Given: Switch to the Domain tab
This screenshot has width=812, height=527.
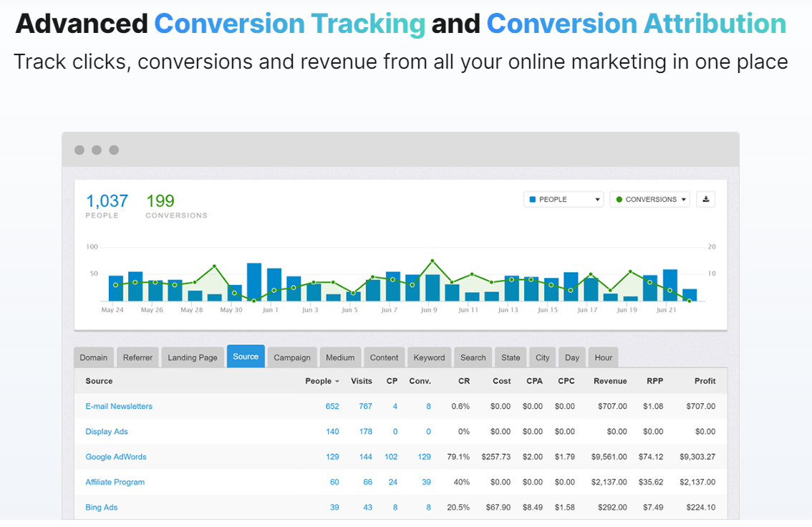Looking at the screenshot, I should [94, 357].
